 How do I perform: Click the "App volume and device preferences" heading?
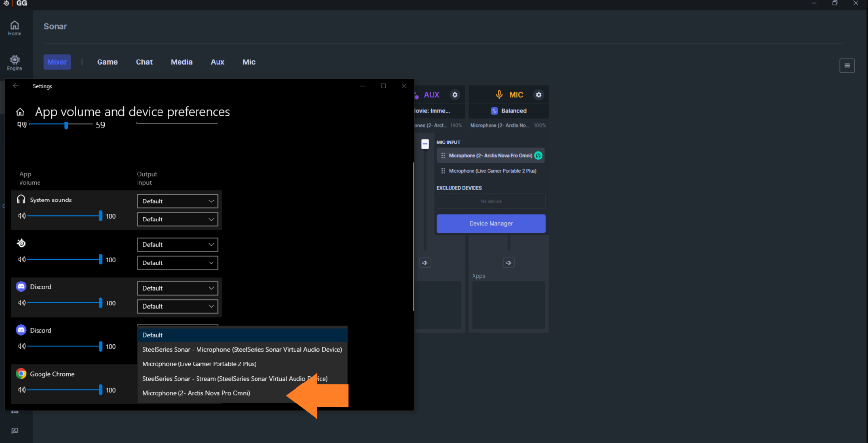point(132,112)
